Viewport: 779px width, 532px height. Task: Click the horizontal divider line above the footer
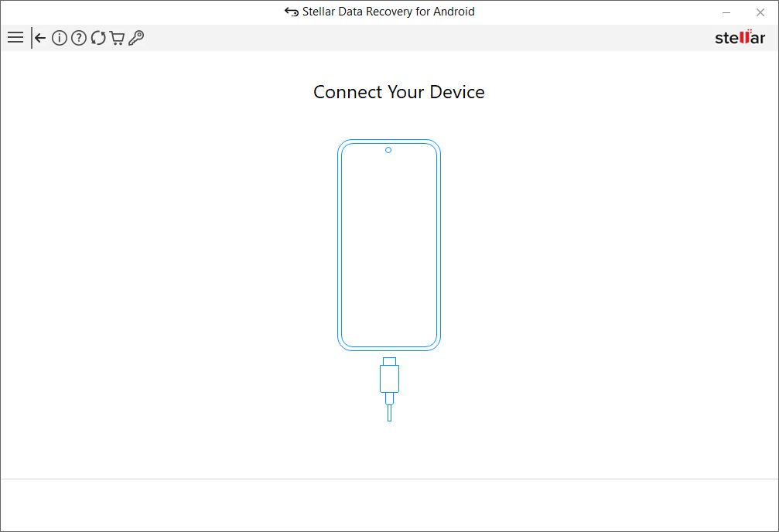pos(389,479)
